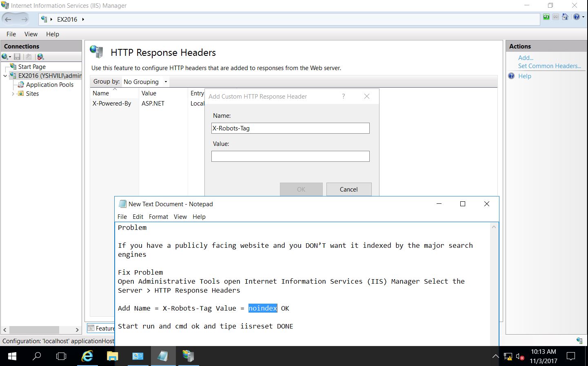Image resolution: width=588 pixels, height=366 pixels.
Task: Open Notepad's File menu
Action: (122, 216)
